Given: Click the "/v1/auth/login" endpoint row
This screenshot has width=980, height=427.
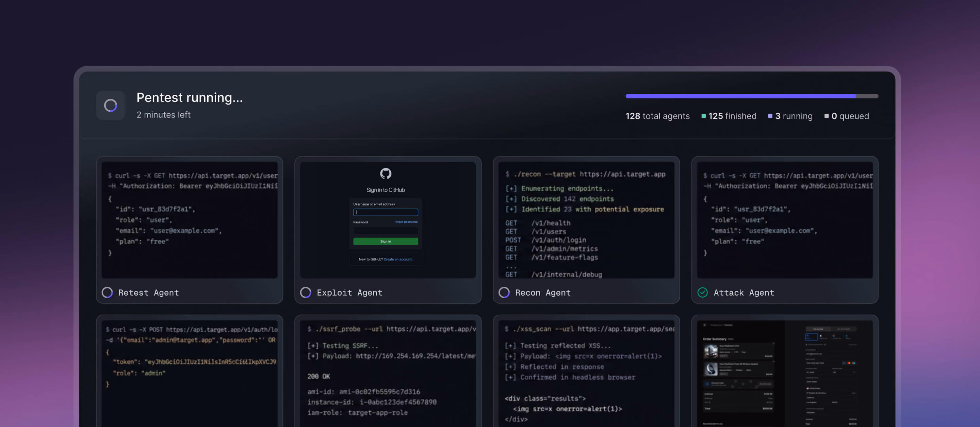Looking at the screenshot, I should click(x=545, y=240).
